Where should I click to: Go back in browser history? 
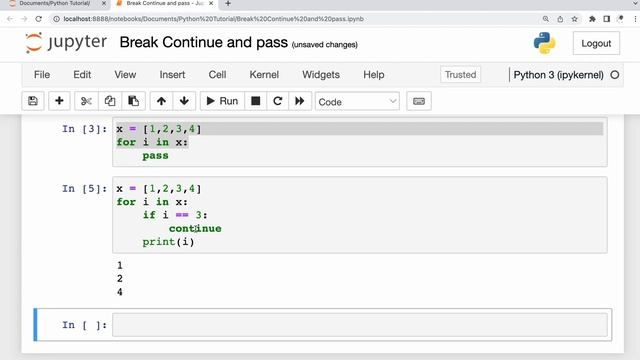[x=10, y=19]
